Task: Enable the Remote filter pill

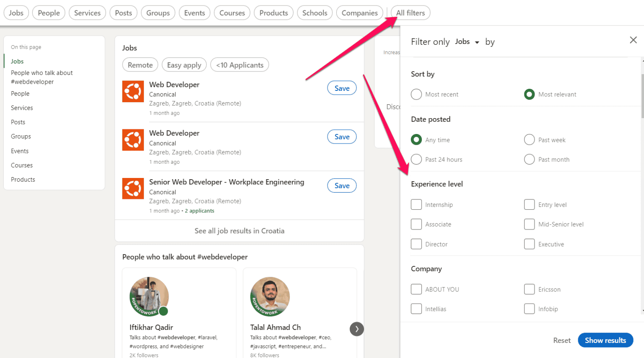Action: (x=140, y=64)
